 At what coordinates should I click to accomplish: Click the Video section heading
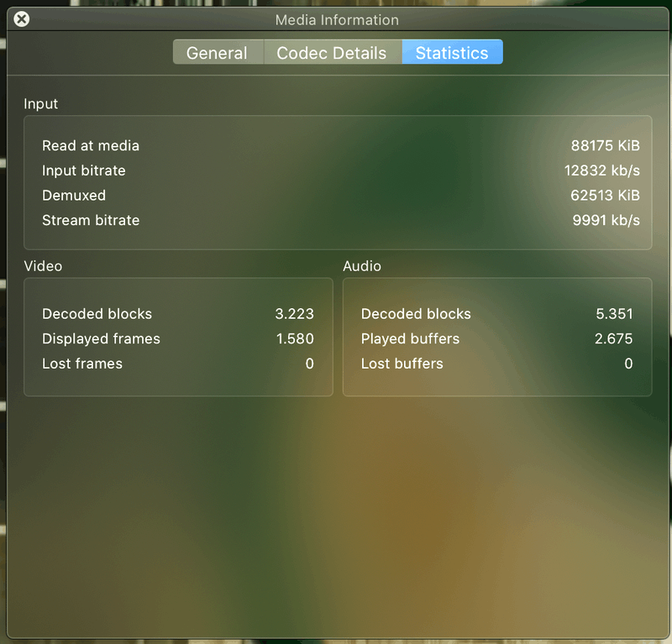point(43,266)
